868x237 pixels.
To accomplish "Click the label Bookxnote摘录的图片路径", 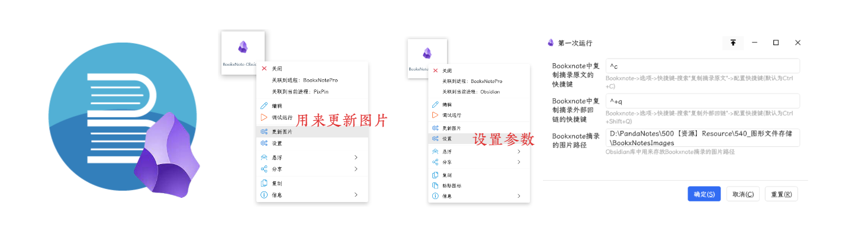I will 576,140.
